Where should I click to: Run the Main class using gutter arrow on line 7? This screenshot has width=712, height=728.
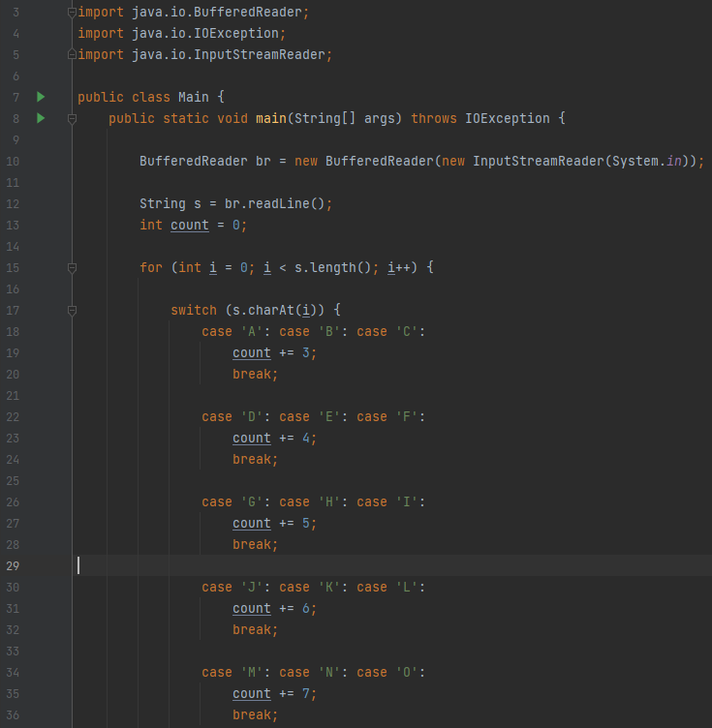click(x=41, y=97)
